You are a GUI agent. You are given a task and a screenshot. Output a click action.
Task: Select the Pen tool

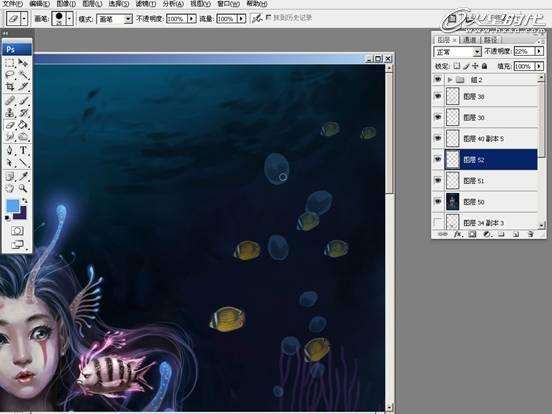pos(10,150)
